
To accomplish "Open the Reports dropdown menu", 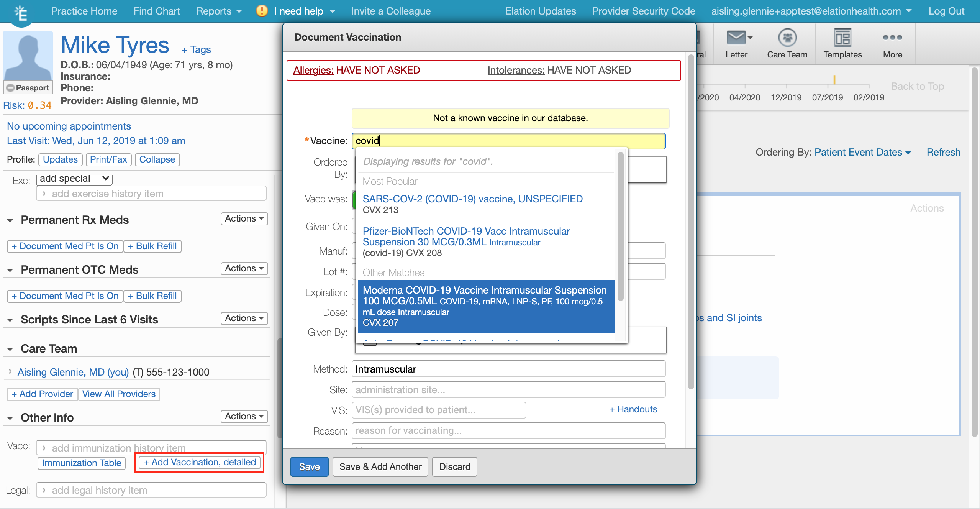I will tap(219, 11).
